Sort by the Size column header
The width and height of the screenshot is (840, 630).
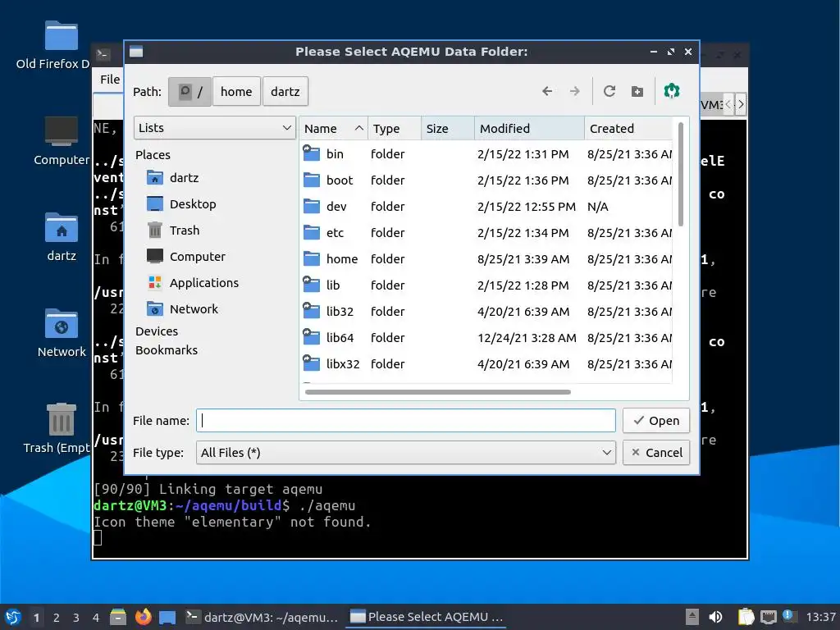coord(448,129)
